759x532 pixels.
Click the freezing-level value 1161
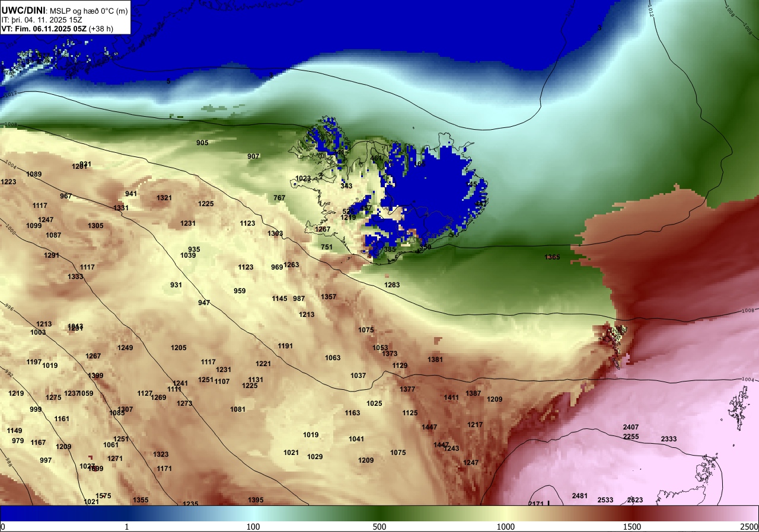(x=62, y=419)
